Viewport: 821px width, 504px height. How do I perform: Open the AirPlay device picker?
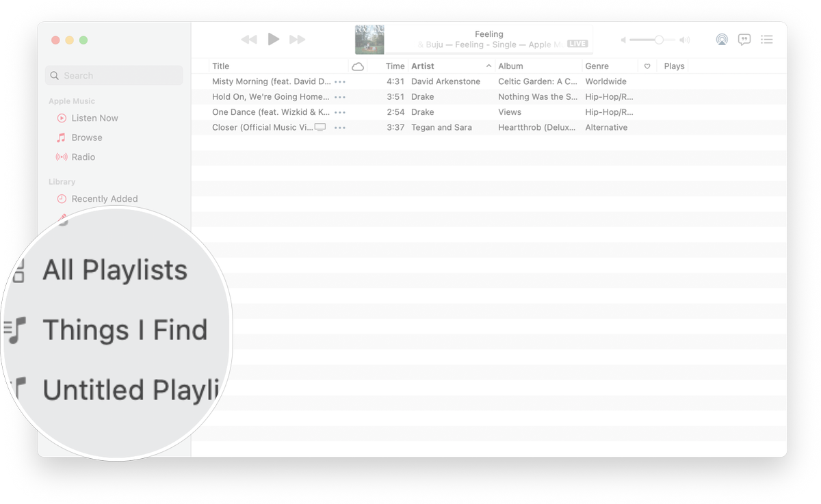(x=722, y=40)
